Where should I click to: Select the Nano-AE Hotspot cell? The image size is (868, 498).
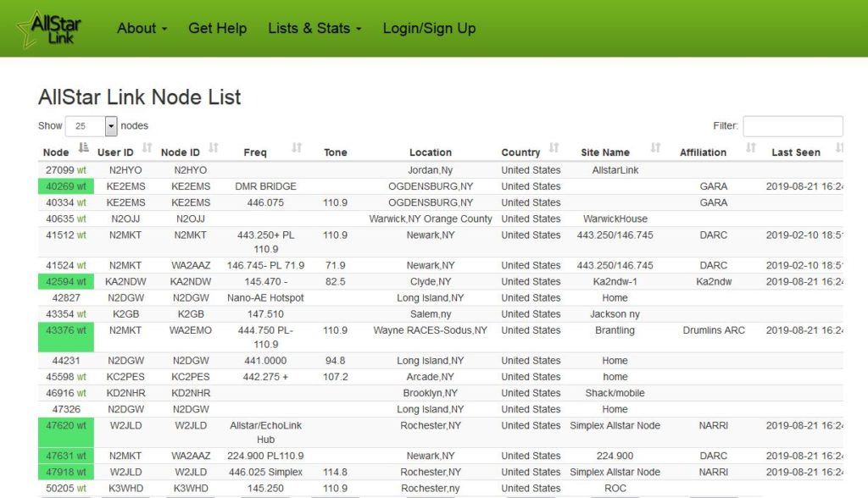pyautogui.click(x=265, y=297)
